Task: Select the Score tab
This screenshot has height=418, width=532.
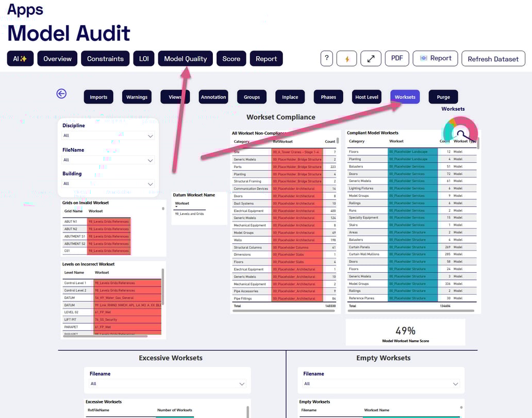Action: click(x=231, y=58)
